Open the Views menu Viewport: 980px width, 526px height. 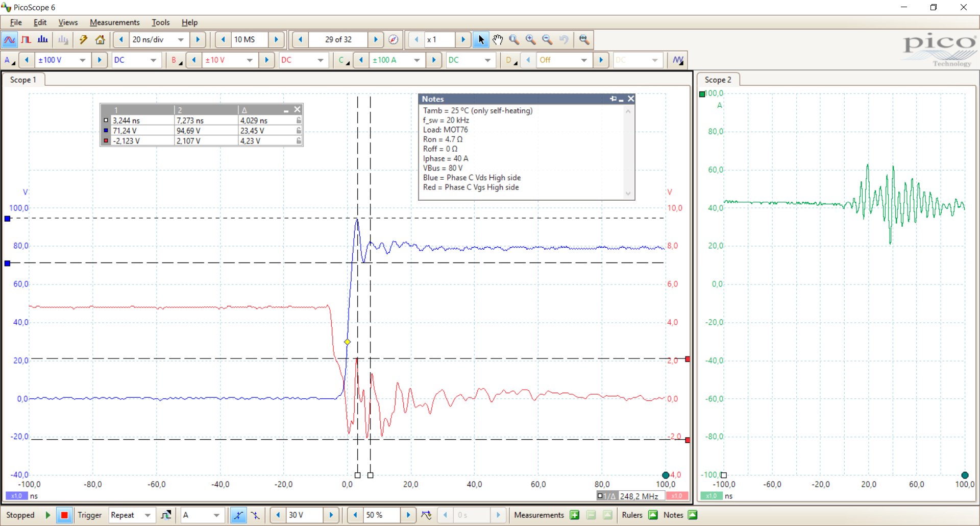tap(68, 22)
